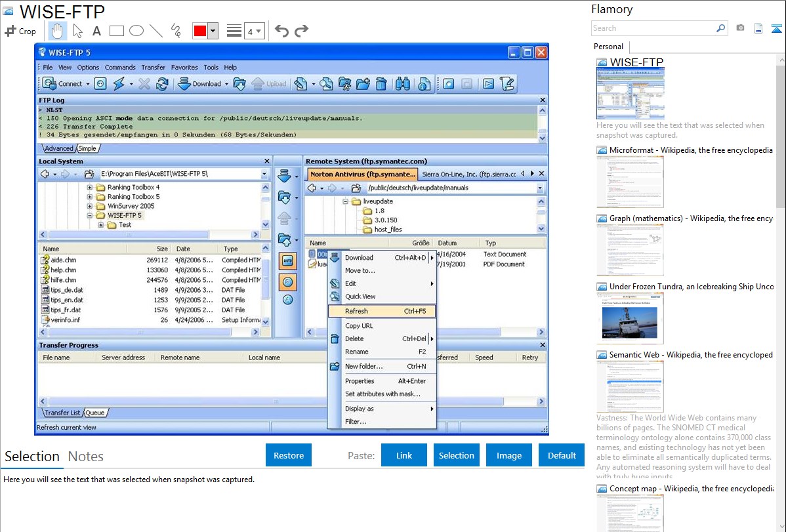Image resolution: width=786 pixels, height=532 pixels.
Task: Choose Refresh in the context menu
Action: 381,311
